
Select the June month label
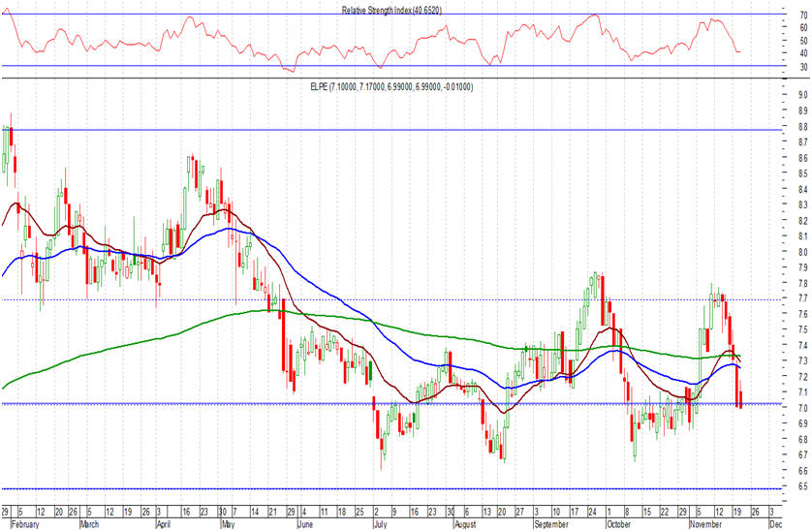point(305,524)
